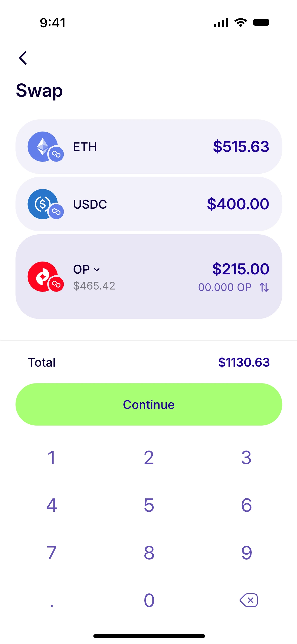297x644 pixels.
Task: Tap the 00.000 OP converted amount
Action: (225, 287)
